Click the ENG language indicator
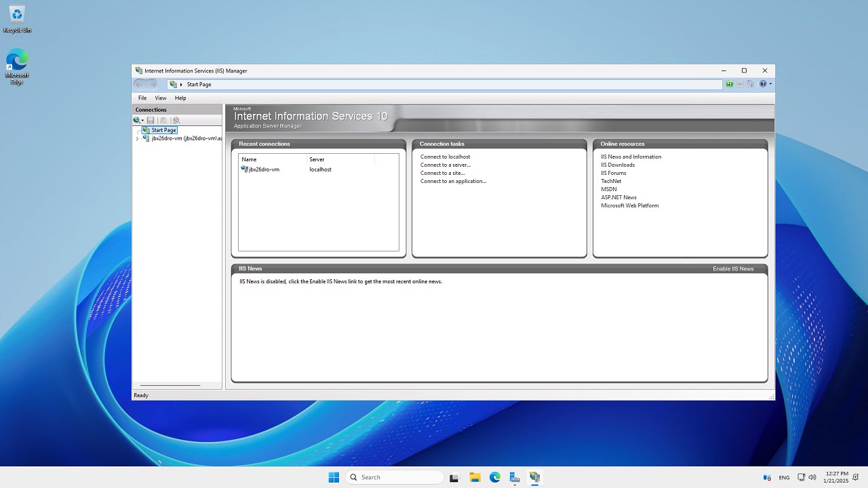The image size is (868, 488). click(x=784, y=477)
